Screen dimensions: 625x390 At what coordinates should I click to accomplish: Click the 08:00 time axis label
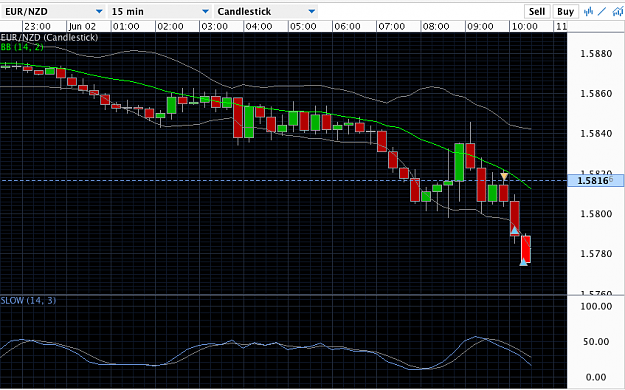(x=436, y=27)
